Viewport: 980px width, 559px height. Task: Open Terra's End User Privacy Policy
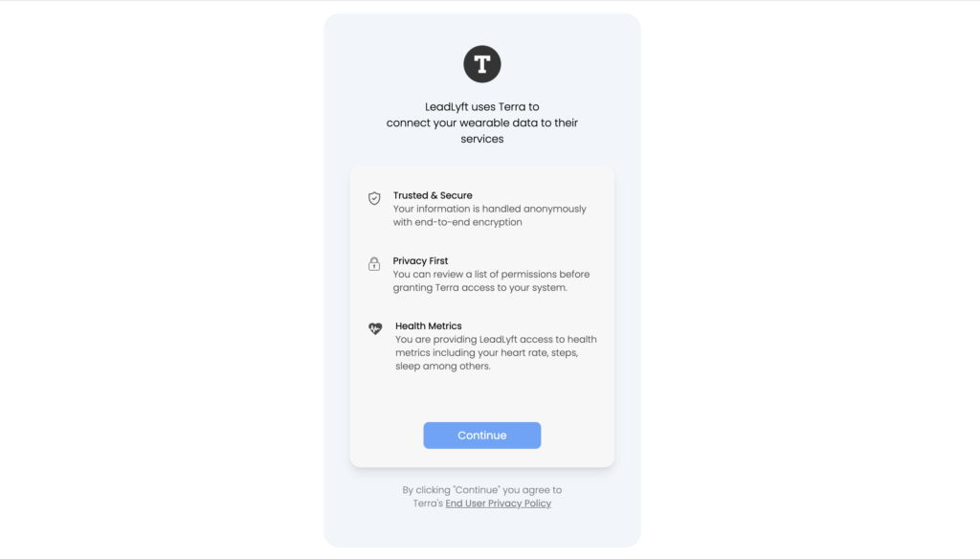click(x=498, y=503)
